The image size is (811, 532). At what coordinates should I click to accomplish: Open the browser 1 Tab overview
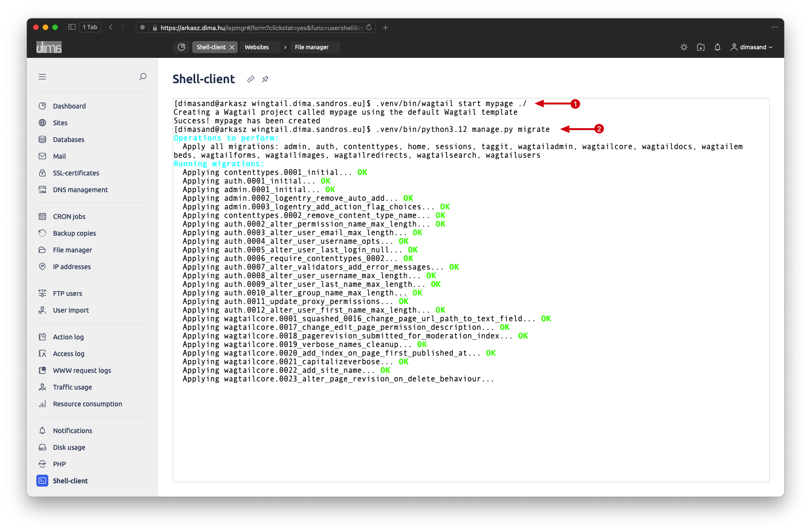[x=90, y=27]
